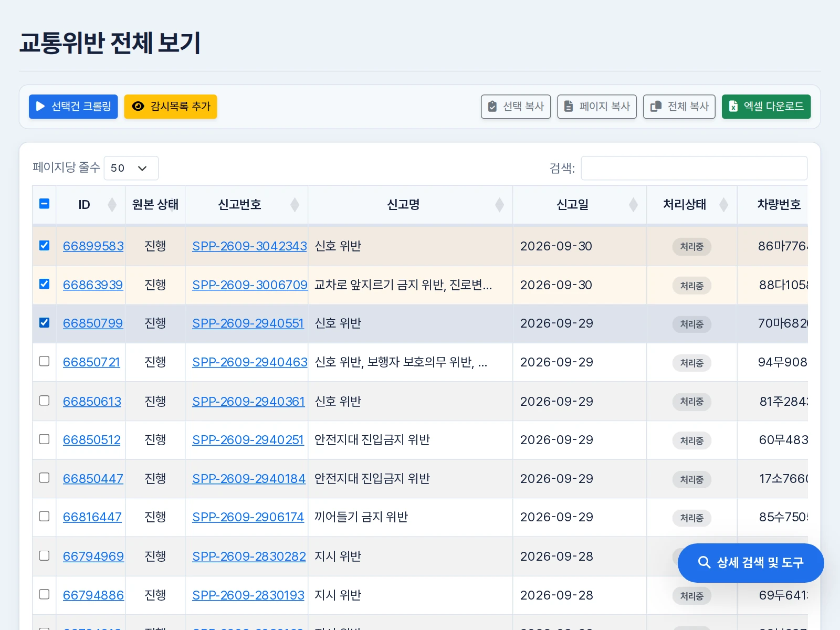This screenshot has height=630, width=840.
Task: Open ID link 66863939
Action: pyautogui.click(x=93, y=285)
